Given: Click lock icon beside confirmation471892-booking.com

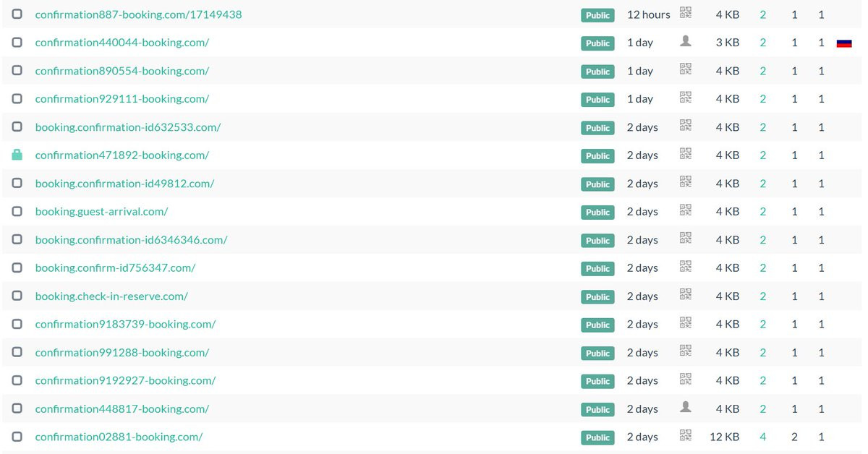Looking at the screenshot, I should [17, 155].
